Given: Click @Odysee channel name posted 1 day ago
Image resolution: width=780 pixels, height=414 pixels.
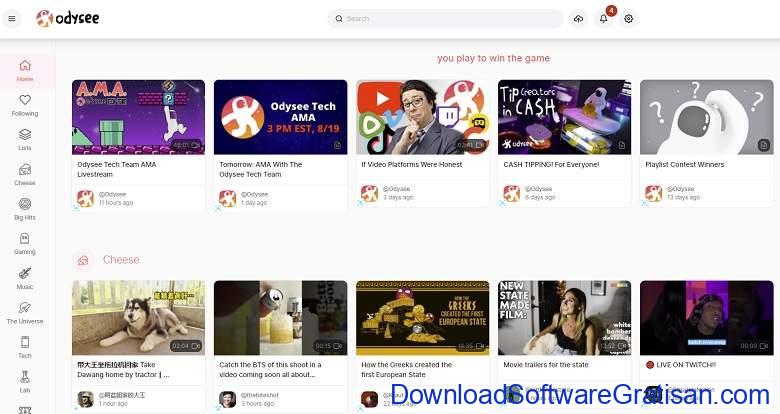Looking at the screenshot, I should coord(254,194).
